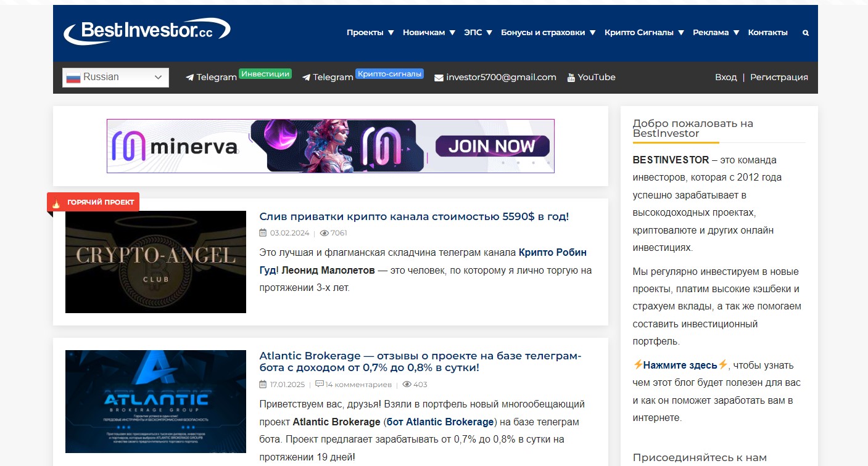
Task: Open the Проекты menu item
Action: 365,33
